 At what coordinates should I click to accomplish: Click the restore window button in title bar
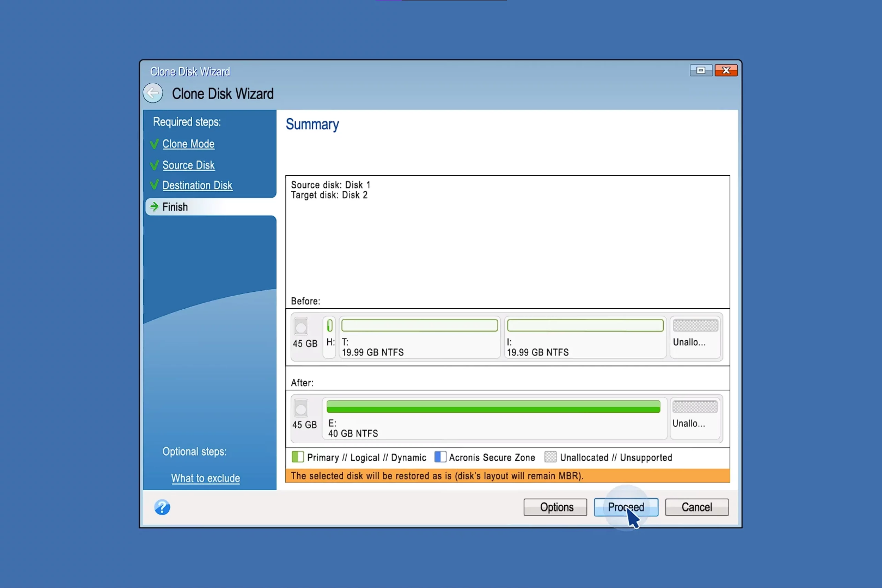(700, 71)
